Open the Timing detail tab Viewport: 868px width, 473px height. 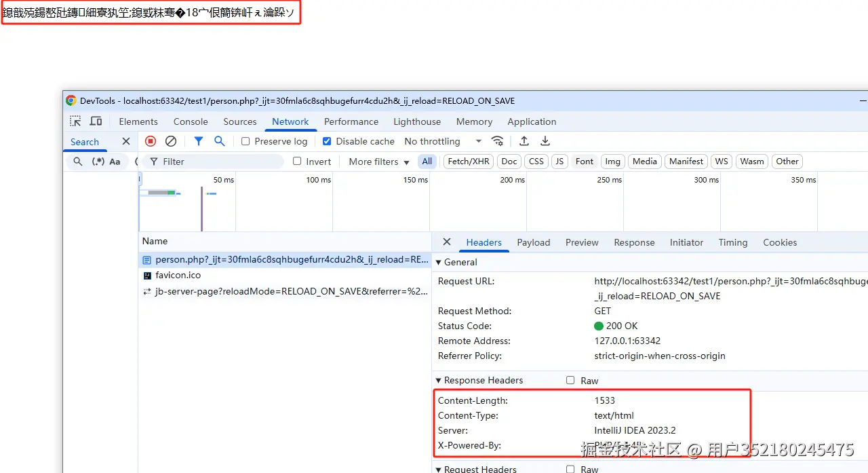733,242
